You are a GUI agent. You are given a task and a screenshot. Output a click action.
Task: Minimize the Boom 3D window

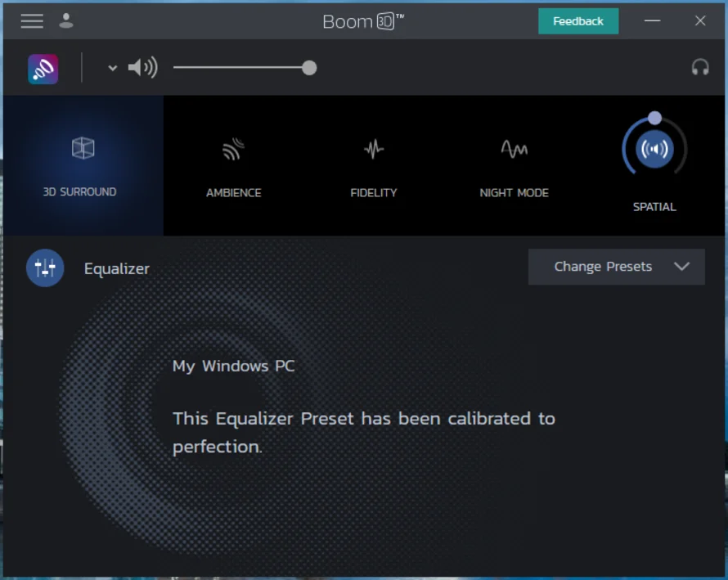coord(652,21)
